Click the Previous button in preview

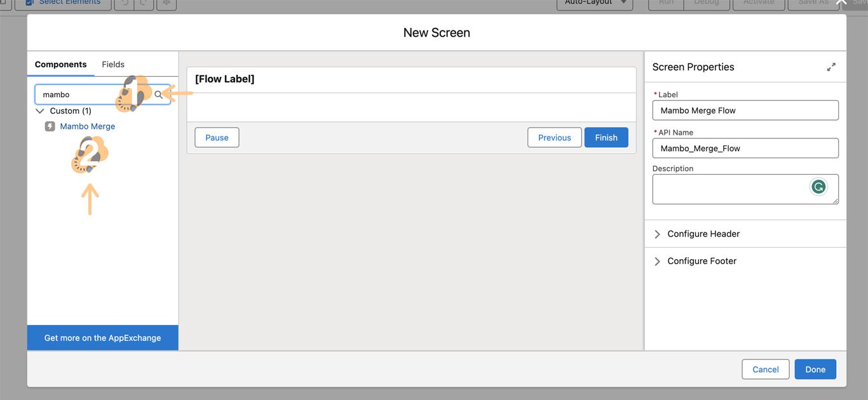tap(554, 138)
